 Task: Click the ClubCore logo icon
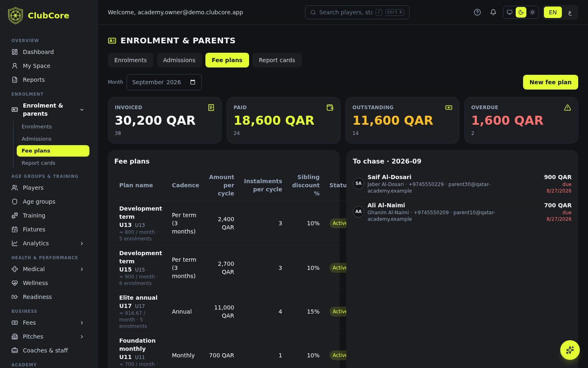click(16, 16)
